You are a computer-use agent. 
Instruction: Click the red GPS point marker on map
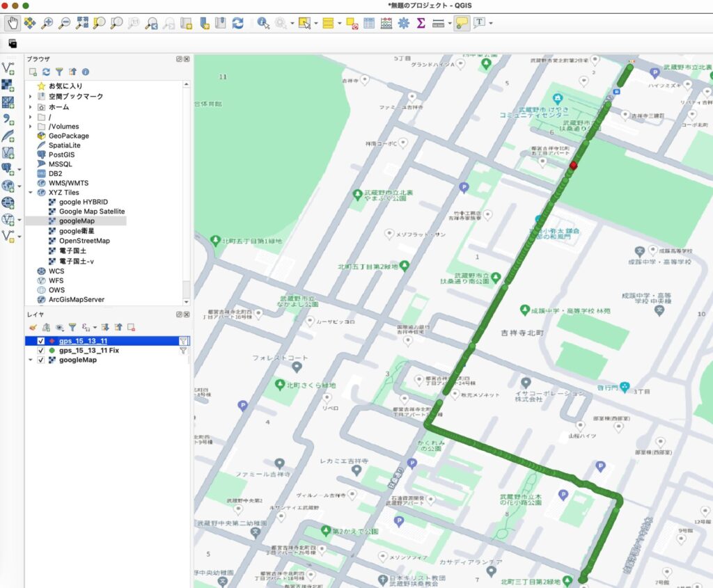coord(574,166)
